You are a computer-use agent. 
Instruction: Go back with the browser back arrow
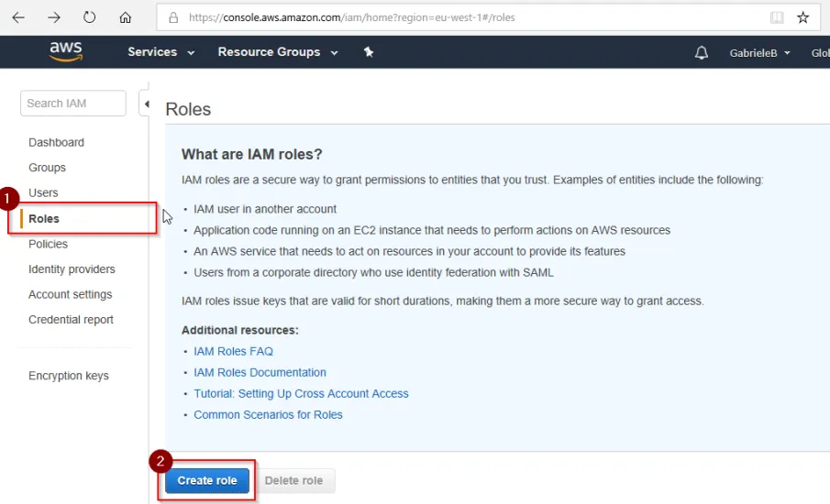[18, 17]
